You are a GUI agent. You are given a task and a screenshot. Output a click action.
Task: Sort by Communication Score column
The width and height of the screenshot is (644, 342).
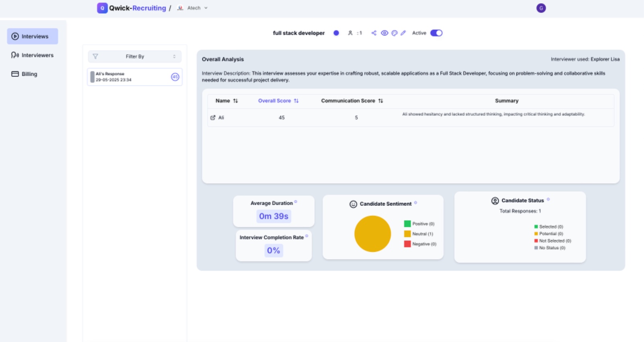click(x=352, y=101)
